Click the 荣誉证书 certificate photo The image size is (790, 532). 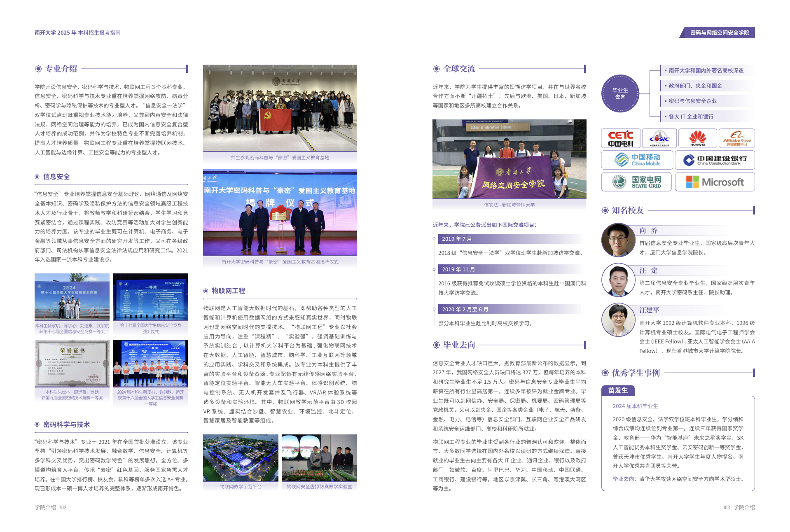72,363
